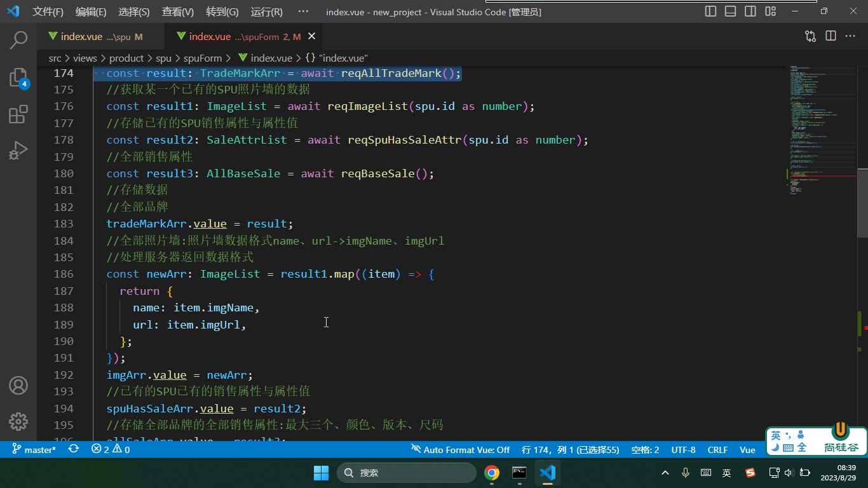Open editor more actions ellipsis
Image resolution: width=868 pixels, height=488 pixels.
[x=850, y=36]
